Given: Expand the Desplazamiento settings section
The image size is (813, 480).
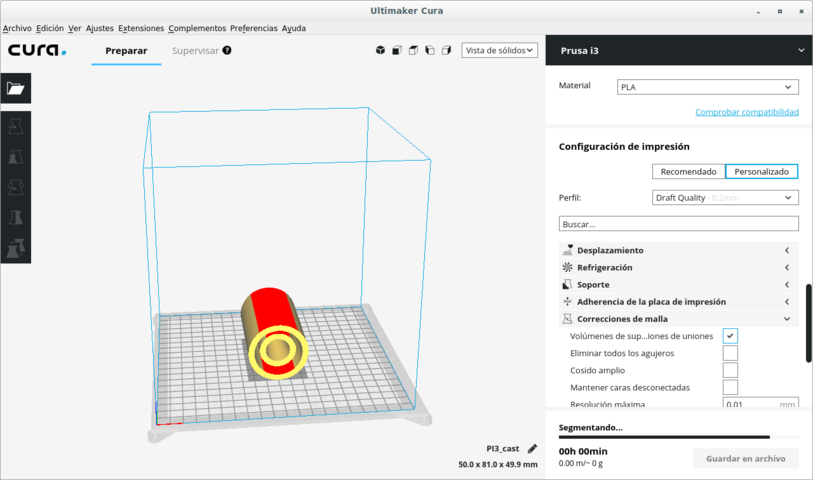Looking at the screenshot, I should [x=679, y=250].
